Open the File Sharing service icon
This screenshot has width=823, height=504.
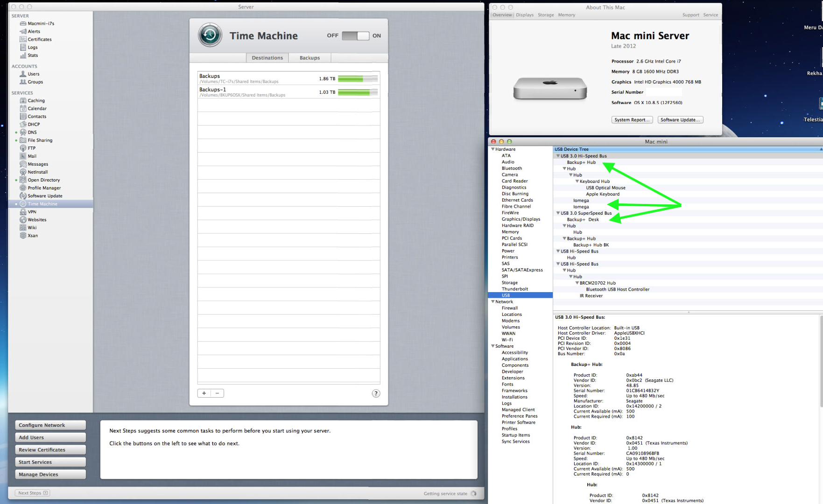[x=23, y=140]
